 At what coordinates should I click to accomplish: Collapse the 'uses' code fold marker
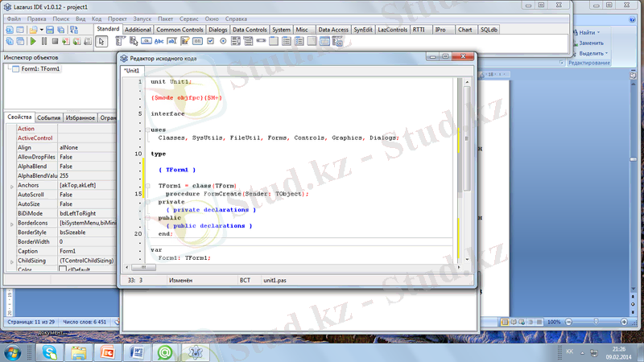[147, 129]
